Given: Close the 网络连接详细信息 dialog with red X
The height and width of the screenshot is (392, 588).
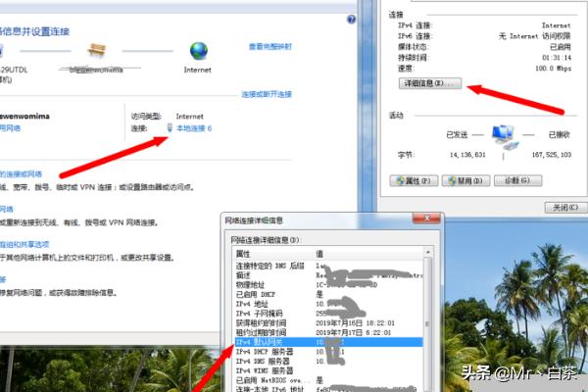Looking at the screenshot, I should [426, 218].
